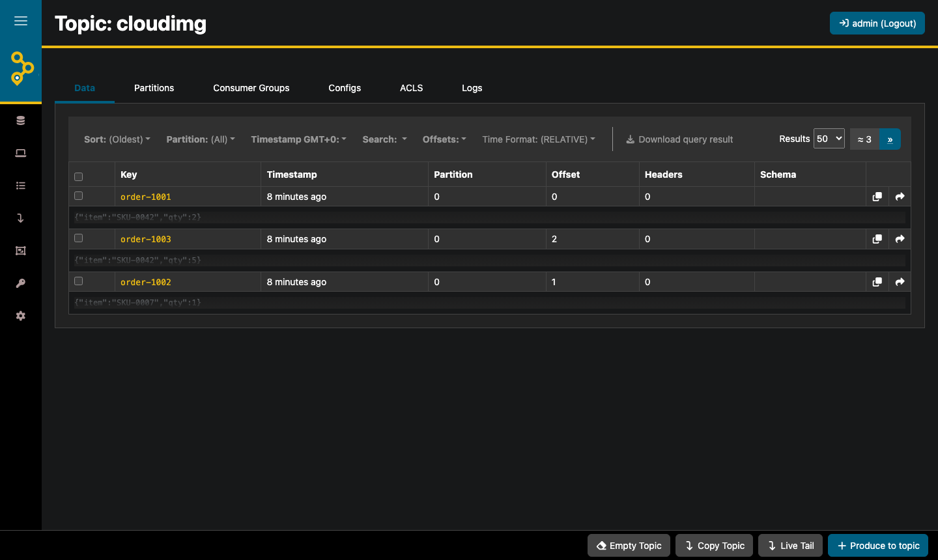Open the object-group icon in sidebar
This screenshot has height=560, width=938.
(x=21, y=251)
